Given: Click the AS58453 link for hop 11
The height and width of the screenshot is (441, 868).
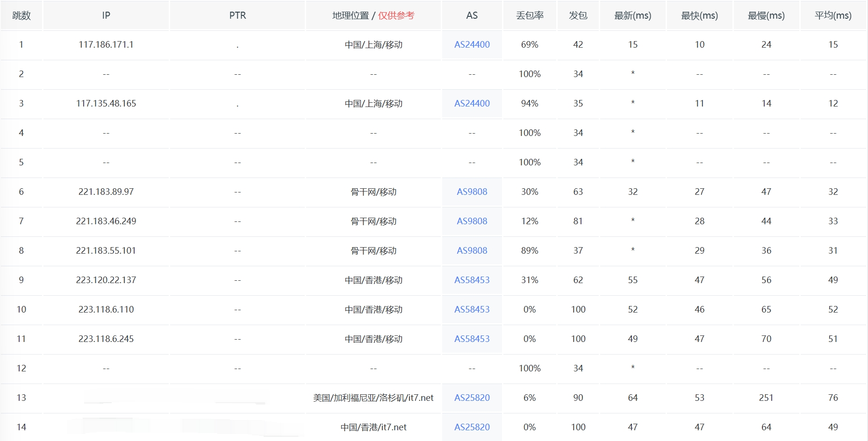Looking at the screenshot, I should pyautogui.click(x=471, y=339).
